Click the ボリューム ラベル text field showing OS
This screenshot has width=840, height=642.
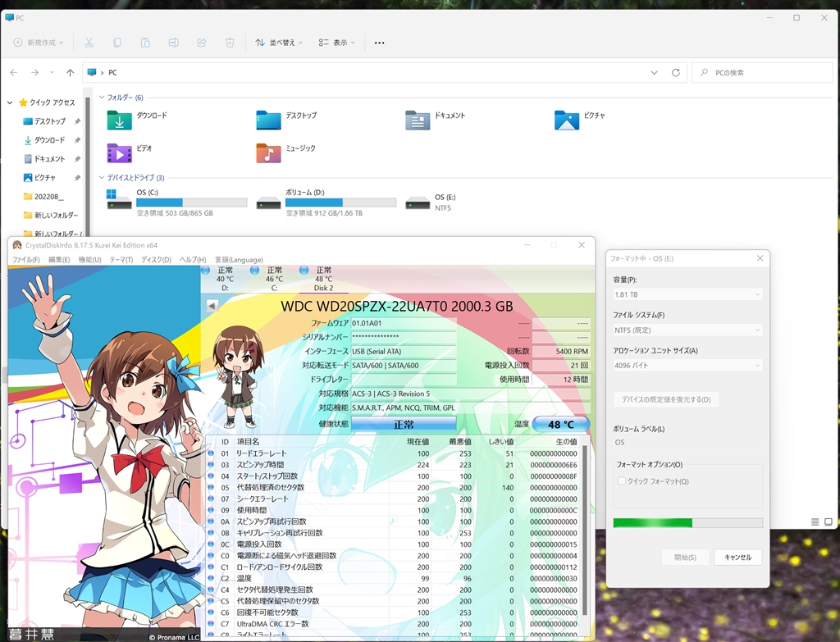point(687,442)
